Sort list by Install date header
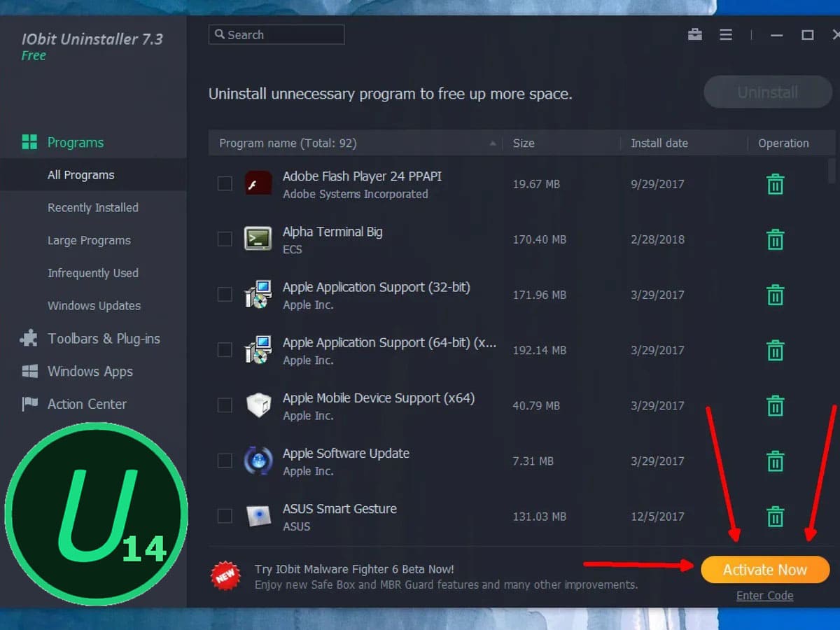This screenshot has width=840, height=630. (x=659, y=143)
